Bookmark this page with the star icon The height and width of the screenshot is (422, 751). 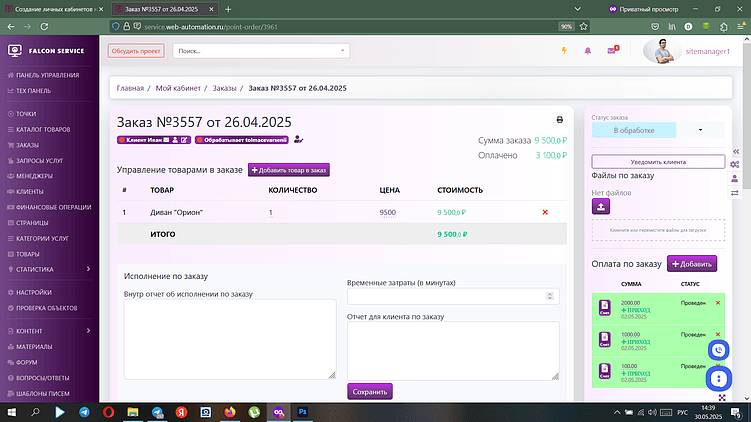583,27
